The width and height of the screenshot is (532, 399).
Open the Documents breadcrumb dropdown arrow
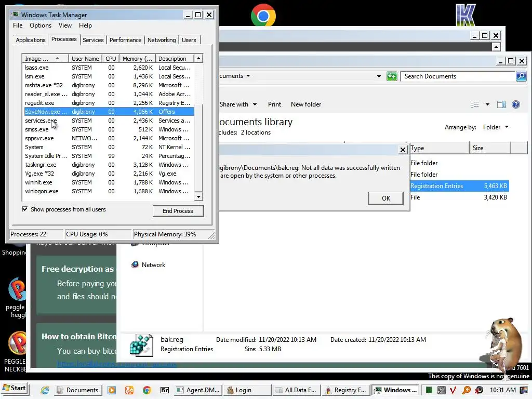point(248,76)
